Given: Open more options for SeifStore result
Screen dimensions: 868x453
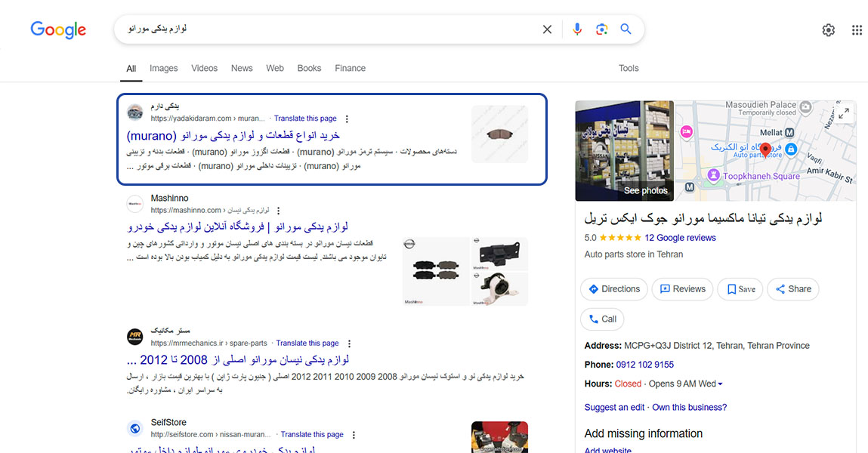Looking at the screenshot, I should point(354,435).
